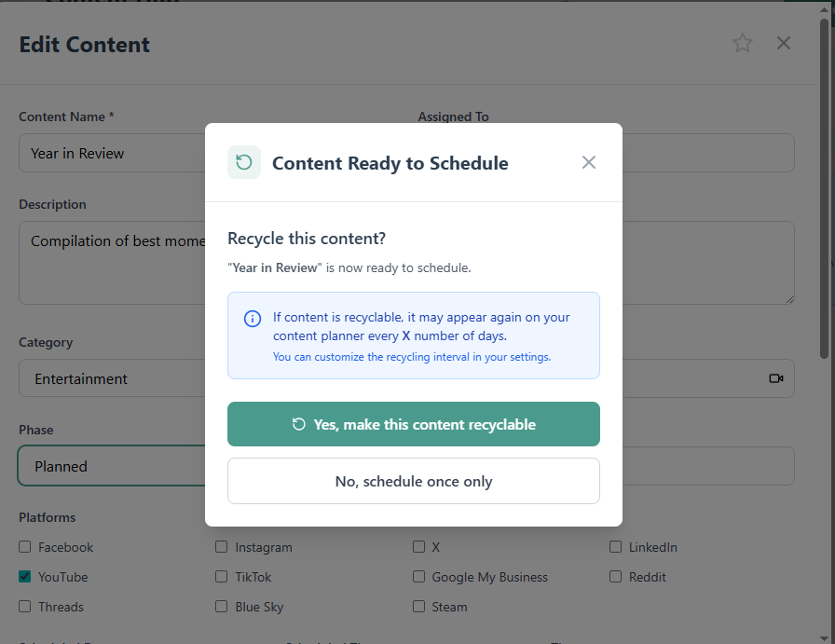The width and height of the screenshot is (835, 644).
Task: Click Yes, make this content recyclable
Action: 414,424
